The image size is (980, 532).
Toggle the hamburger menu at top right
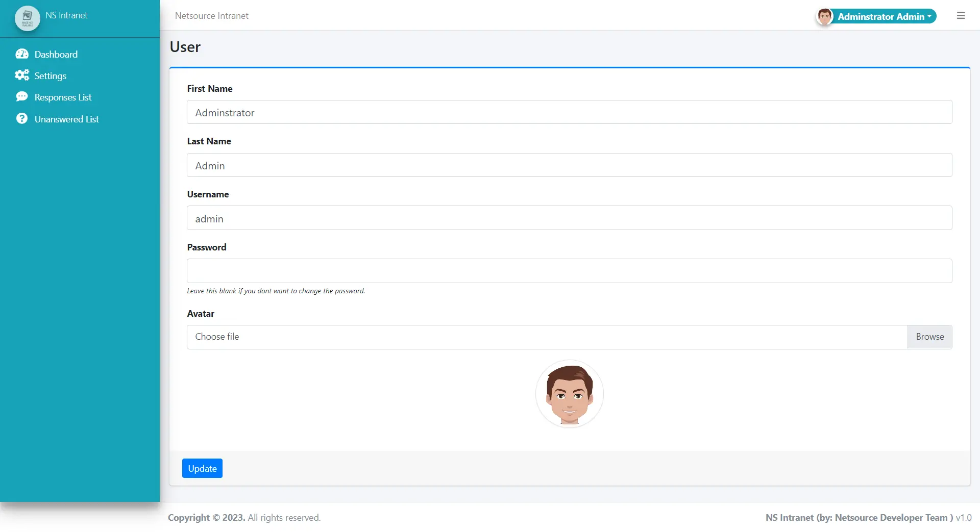[x=961, y=16]
